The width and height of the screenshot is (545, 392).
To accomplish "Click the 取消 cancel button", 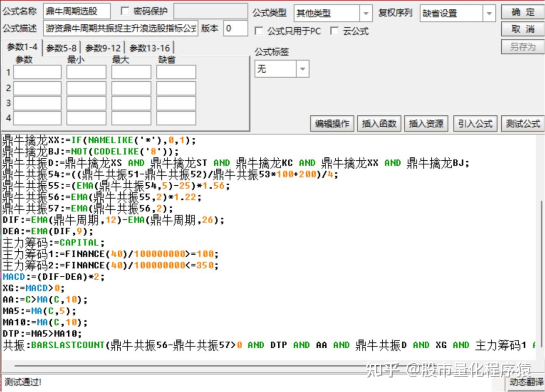I will 522,29.
